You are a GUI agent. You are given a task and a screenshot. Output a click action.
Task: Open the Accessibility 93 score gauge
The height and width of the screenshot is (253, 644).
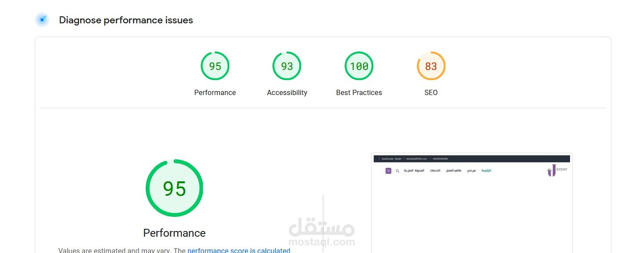click(287, 66)
